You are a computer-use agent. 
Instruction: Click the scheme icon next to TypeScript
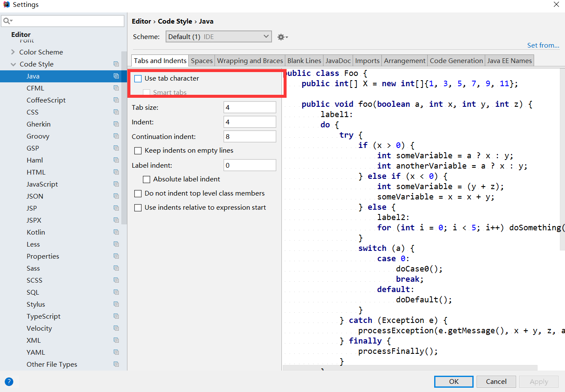(116, 316)
